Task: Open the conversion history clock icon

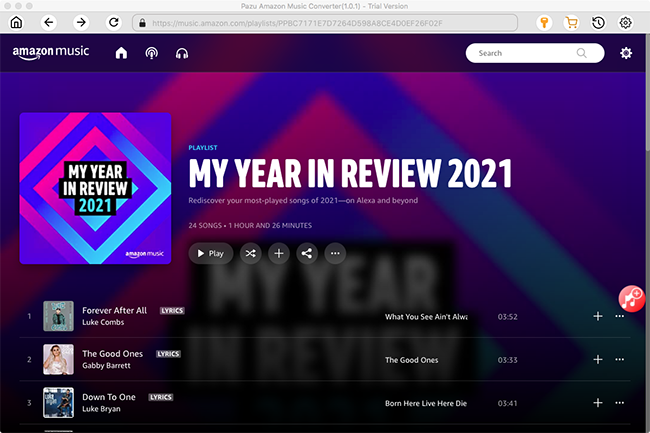Action: pos(598,22)
